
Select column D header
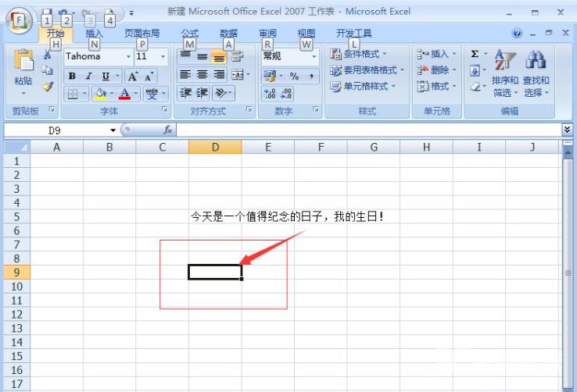point(215,148)
